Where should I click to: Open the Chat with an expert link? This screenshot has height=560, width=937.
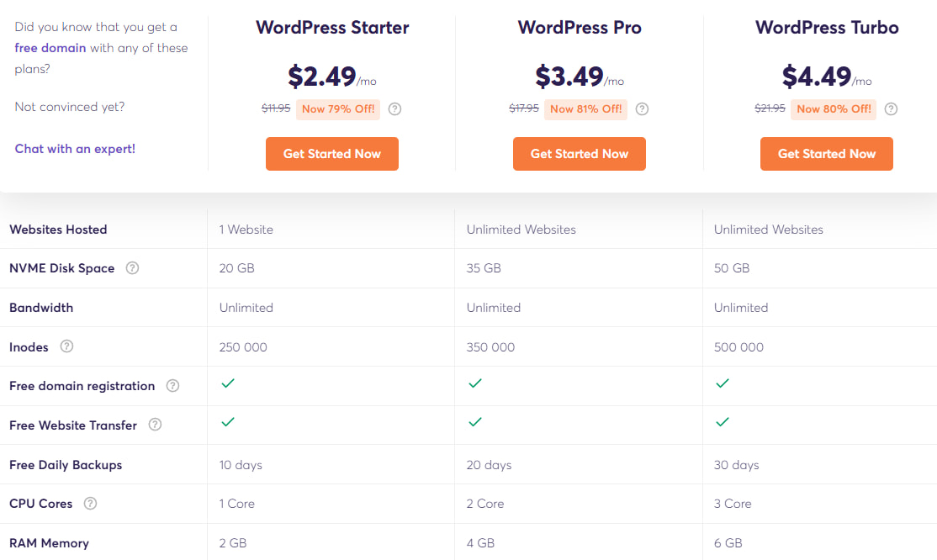click(x=75, y=149)
